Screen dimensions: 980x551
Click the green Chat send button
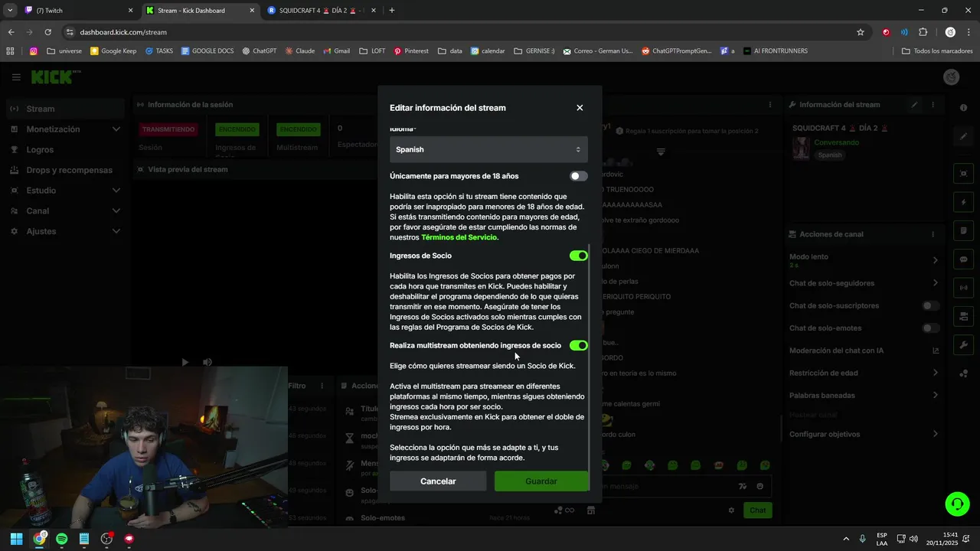757,510
